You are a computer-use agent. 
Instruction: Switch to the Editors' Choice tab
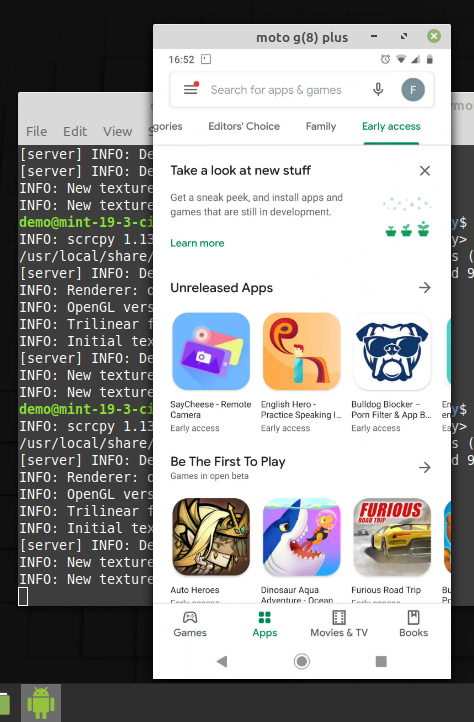point(244,126)
